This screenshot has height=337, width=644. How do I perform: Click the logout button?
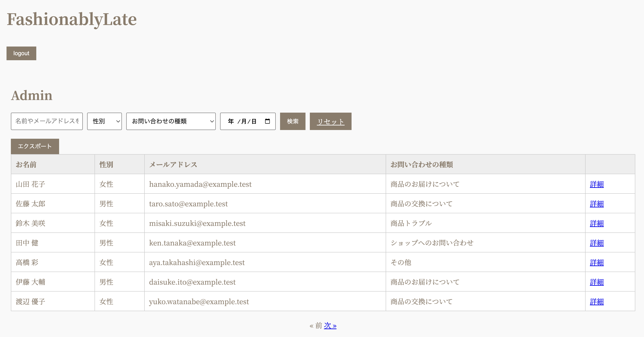coord(21,53)
